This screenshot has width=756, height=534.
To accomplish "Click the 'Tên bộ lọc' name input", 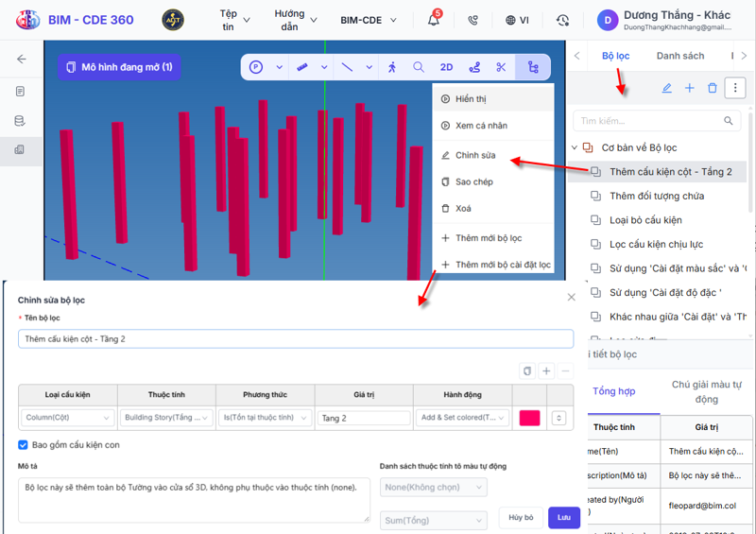I will [296, 339].
